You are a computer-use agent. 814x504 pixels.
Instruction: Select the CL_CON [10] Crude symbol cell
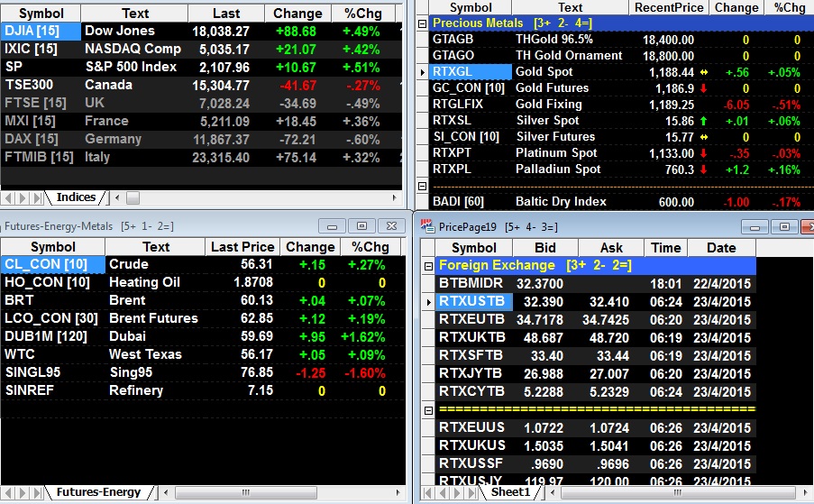[x=52, y=264]
